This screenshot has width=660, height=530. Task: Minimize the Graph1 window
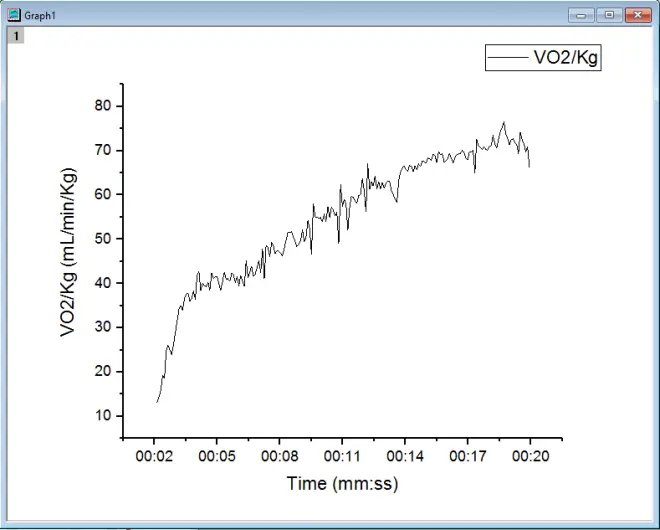coord(581,15)
